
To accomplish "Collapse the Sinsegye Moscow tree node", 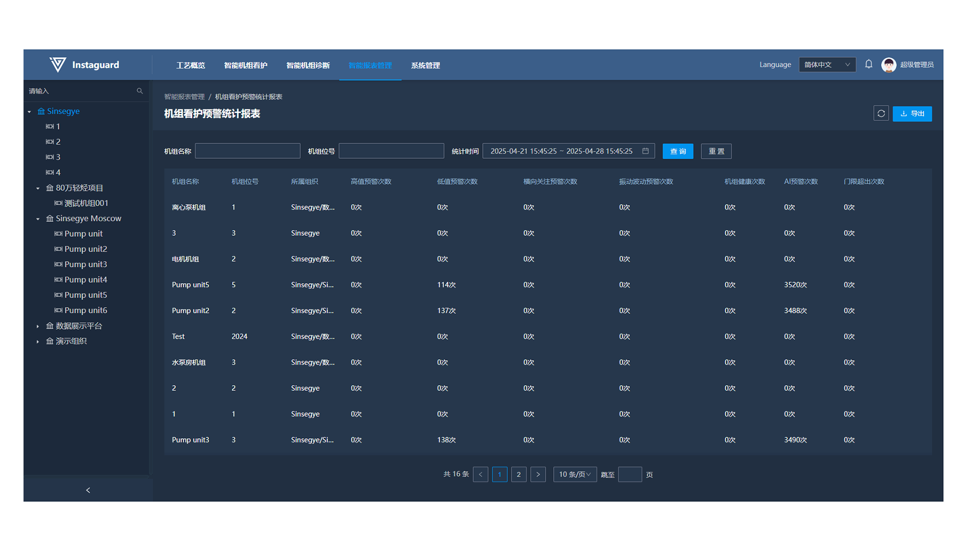I will pos(38,219).
